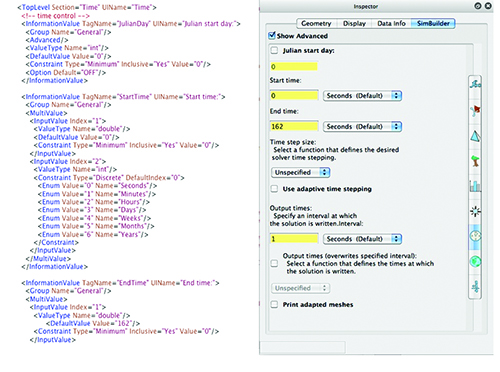Open disabled Output times function dropdown

click(301, 288)
